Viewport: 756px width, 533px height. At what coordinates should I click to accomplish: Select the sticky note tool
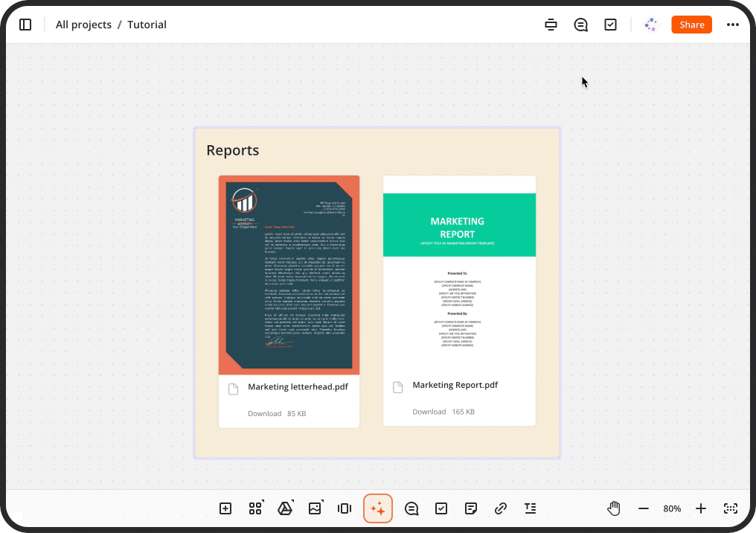coord(471,508)
